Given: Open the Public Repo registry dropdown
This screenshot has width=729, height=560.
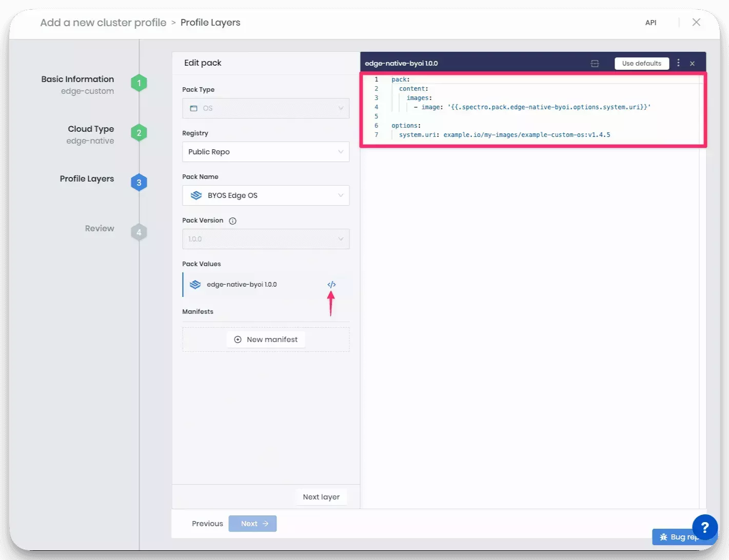Looking at the screenshot, I should point(265,152).
